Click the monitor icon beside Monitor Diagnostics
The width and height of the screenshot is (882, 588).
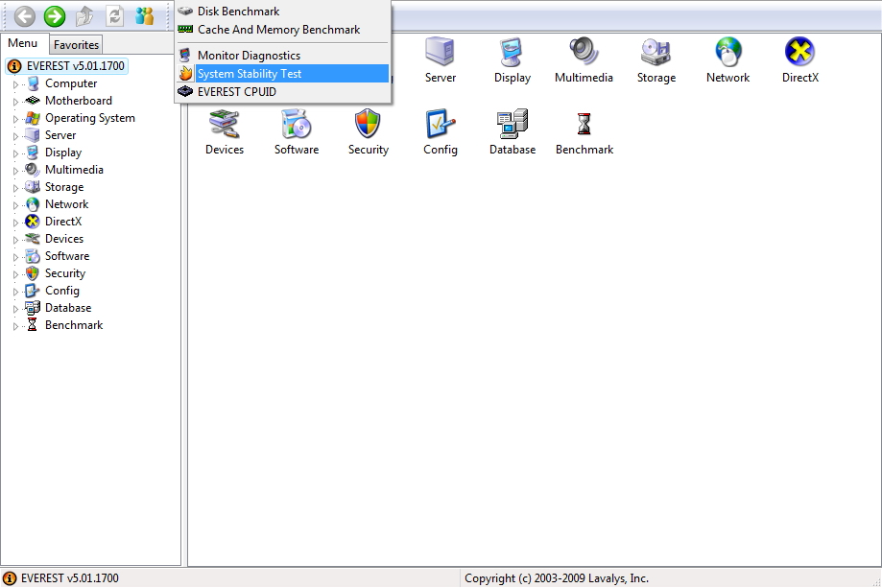(x=184, y=55)
